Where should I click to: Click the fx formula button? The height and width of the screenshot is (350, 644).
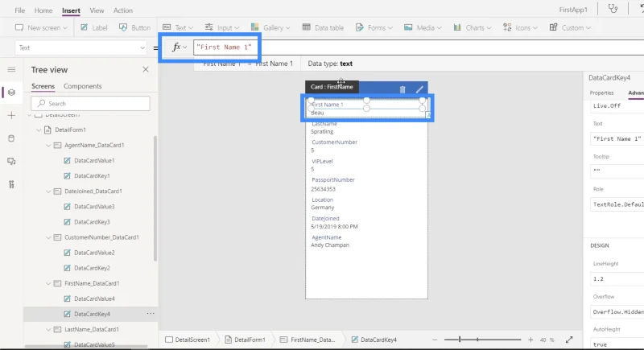(179, 47)
